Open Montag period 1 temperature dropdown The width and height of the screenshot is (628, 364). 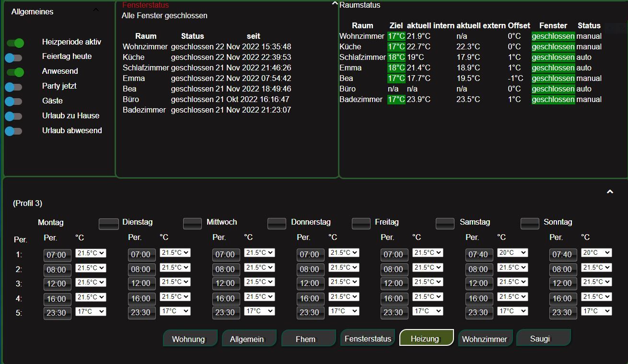[x=91, y=253]
